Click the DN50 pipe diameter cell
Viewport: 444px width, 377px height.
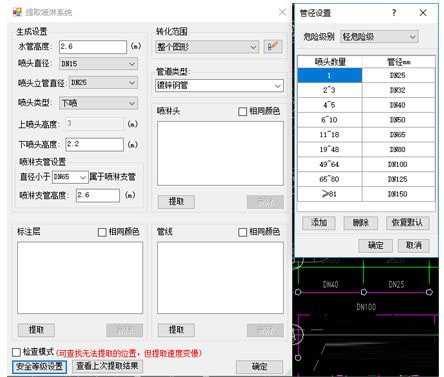[x=398, y=120]
